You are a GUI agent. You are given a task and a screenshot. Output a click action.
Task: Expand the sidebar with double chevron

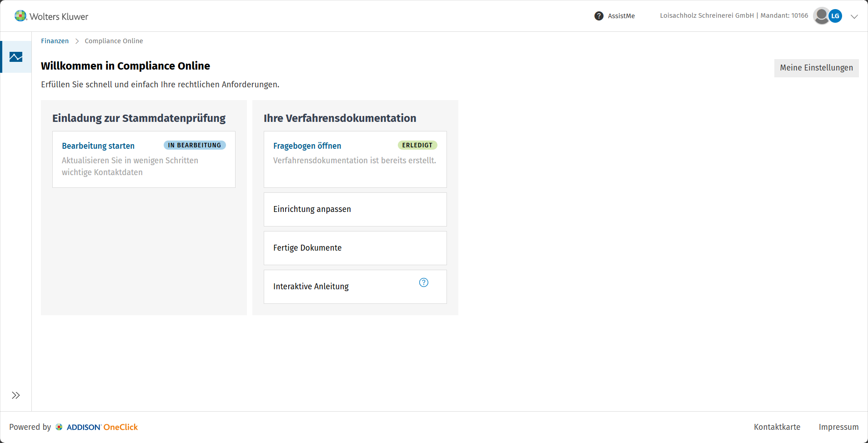[x=16, y=395]
